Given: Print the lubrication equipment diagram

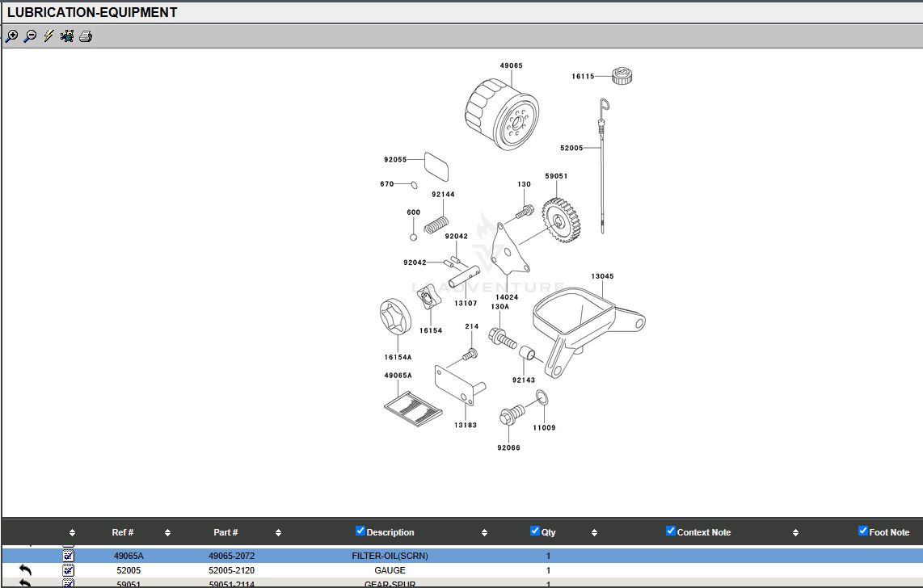Looking at the screenshot, I should pos(86,36).
